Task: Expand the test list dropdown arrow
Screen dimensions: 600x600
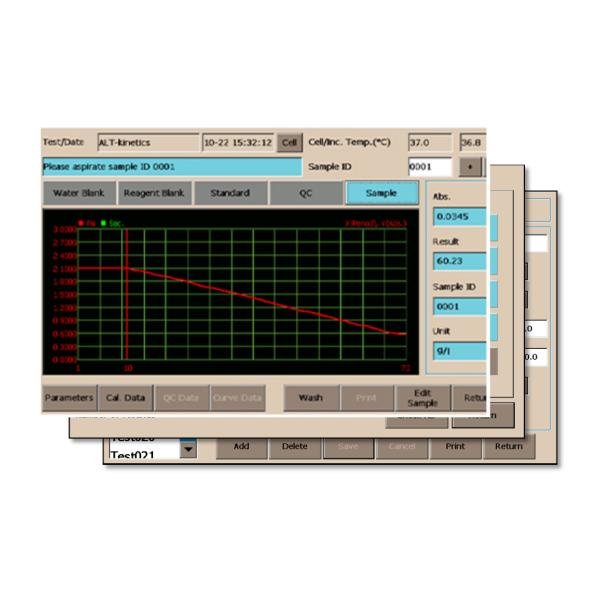Action: (188, 449)
